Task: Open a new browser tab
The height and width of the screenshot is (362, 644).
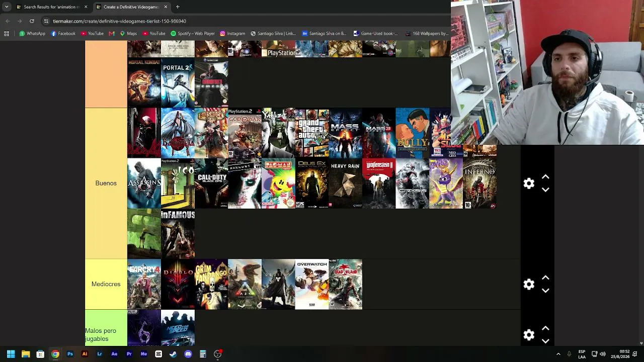Action: click(178, 7)
